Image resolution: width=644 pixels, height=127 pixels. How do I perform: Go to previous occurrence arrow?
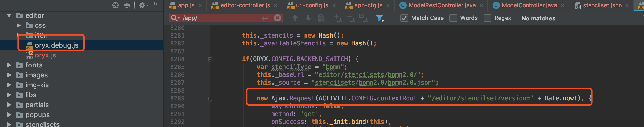point(295,18)
